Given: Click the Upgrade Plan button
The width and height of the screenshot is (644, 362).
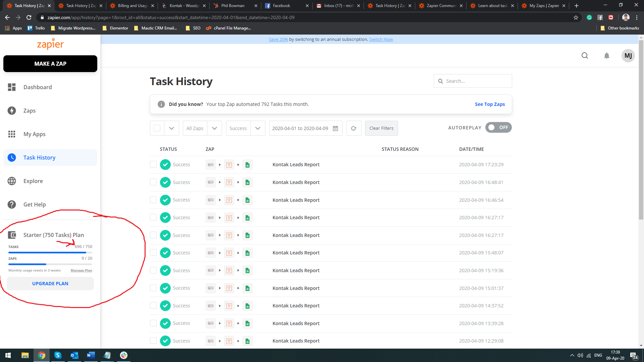Looking at the screenshot, I should coord(50,284).
